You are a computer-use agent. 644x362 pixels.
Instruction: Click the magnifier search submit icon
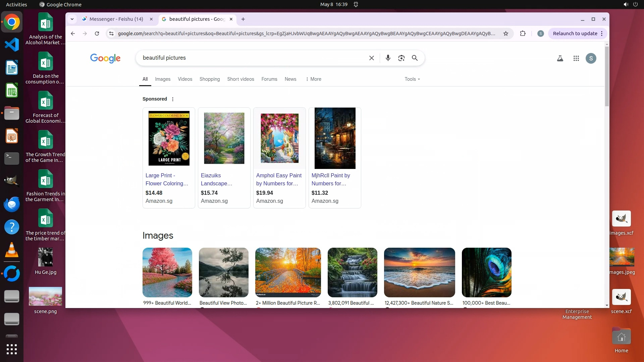pos(415,58)
